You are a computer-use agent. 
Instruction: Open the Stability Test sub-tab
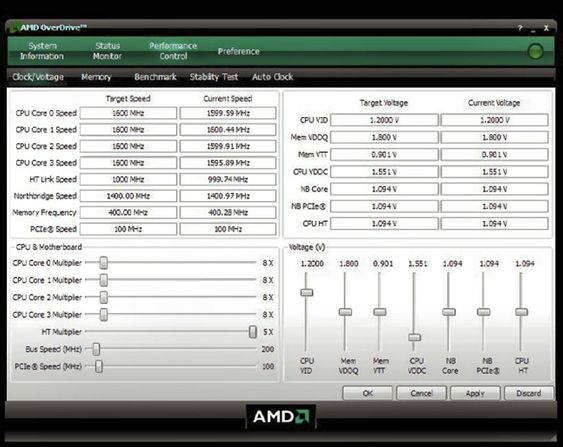coord(214,77)
